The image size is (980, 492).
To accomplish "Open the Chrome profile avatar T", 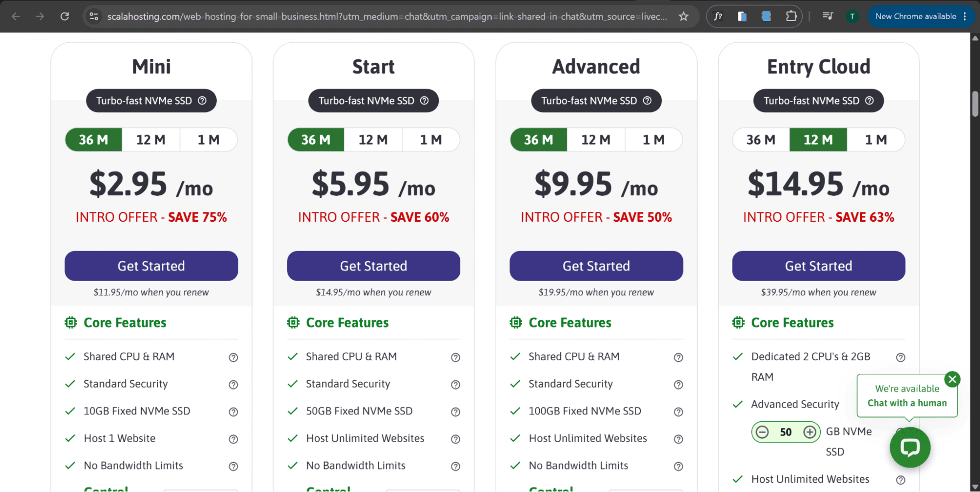I will (852, 16).
